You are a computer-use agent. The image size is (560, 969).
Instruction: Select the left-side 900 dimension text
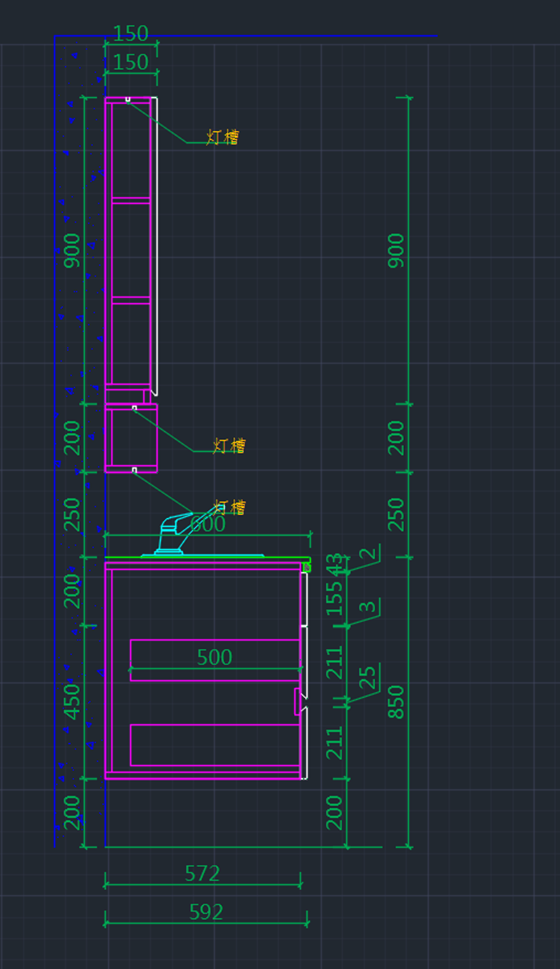point(72,251)
